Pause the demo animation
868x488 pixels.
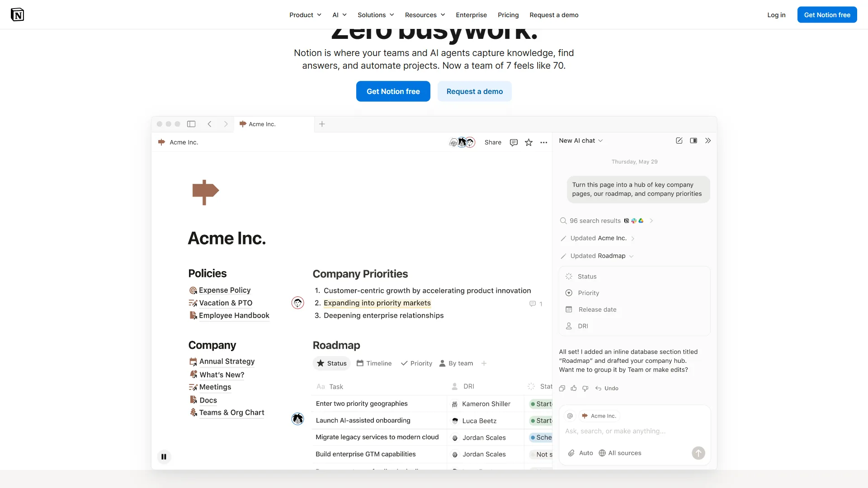tap(164, 456)
